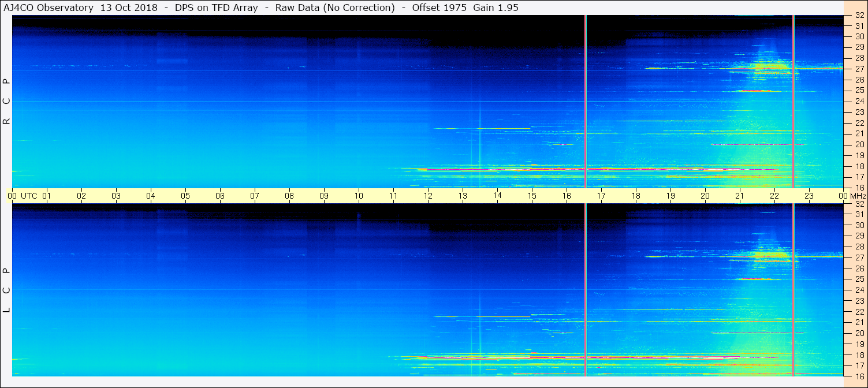Click "DPS on TFD Array" in the header

tap(216, 8)
